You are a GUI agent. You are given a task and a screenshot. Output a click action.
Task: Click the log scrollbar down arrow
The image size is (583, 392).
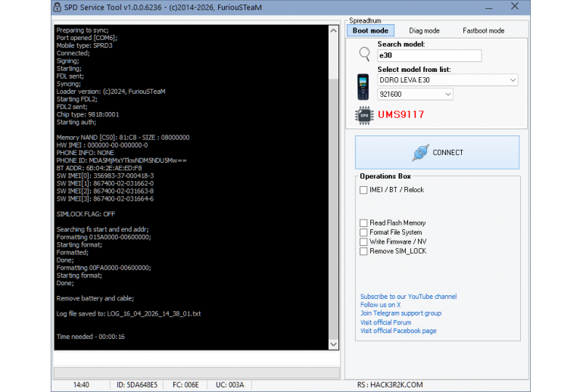coord(333,344)
